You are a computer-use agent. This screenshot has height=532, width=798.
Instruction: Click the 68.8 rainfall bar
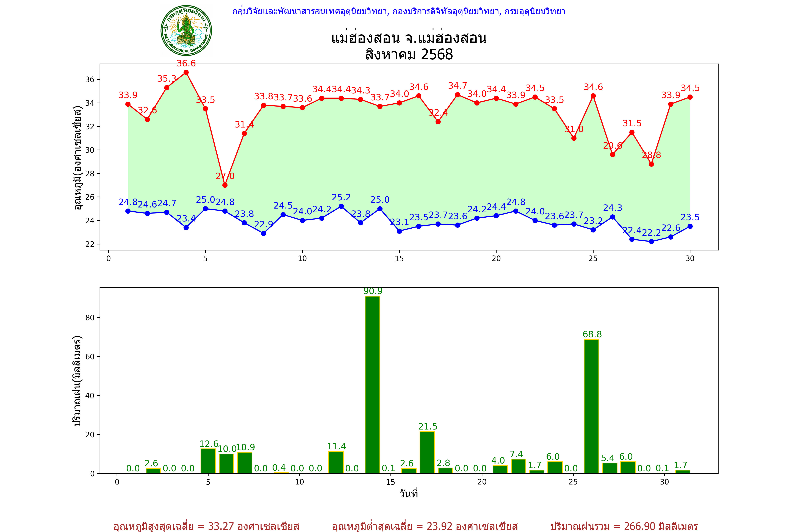pyautogui.click(x=591, y=406)
